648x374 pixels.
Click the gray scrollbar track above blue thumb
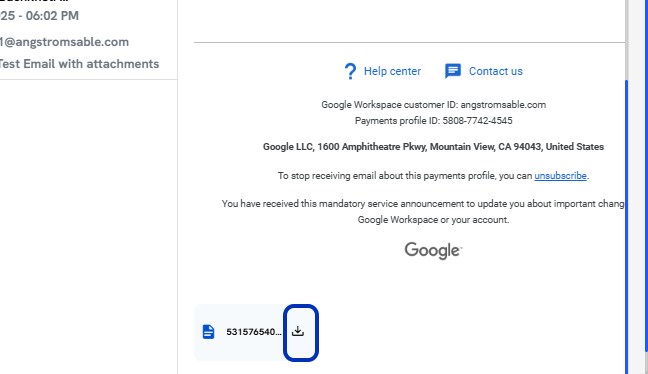pyautogui.click(x=627, y=40)
